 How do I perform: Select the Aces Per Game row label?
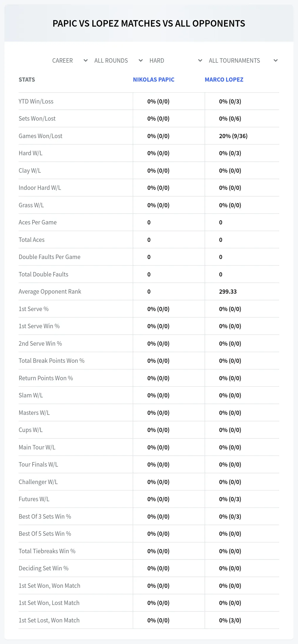click(x=38, y=222)
